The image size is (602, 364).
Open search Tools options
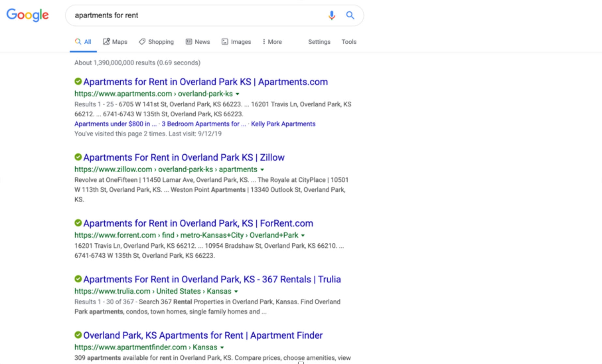pyautogui.click(x=349, y=42)
